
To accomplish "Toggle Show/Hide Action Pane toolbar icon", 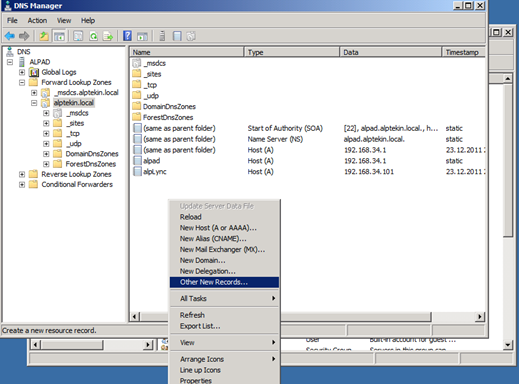I will pos(142,36).
